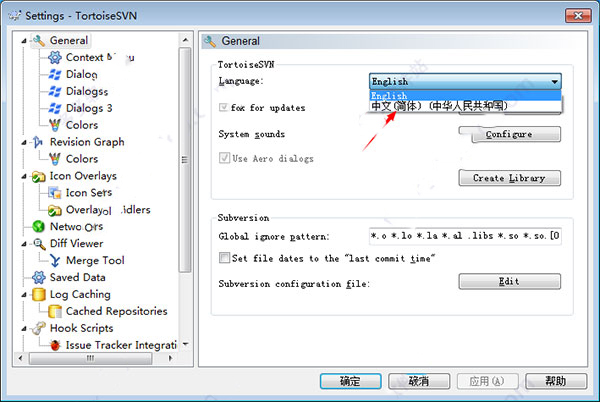Click the Icon Overlays folder icon

pyautogui.click(x=39, y=176)
